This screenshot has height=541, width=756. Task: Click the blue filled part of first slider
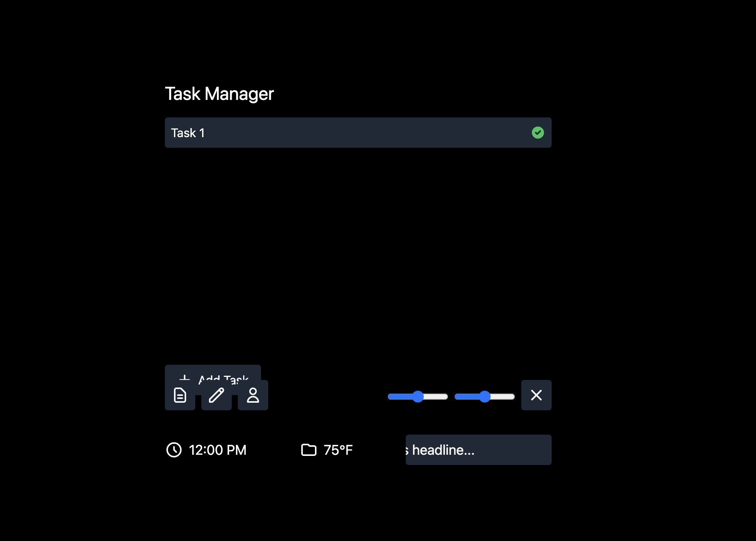(400, 397)
